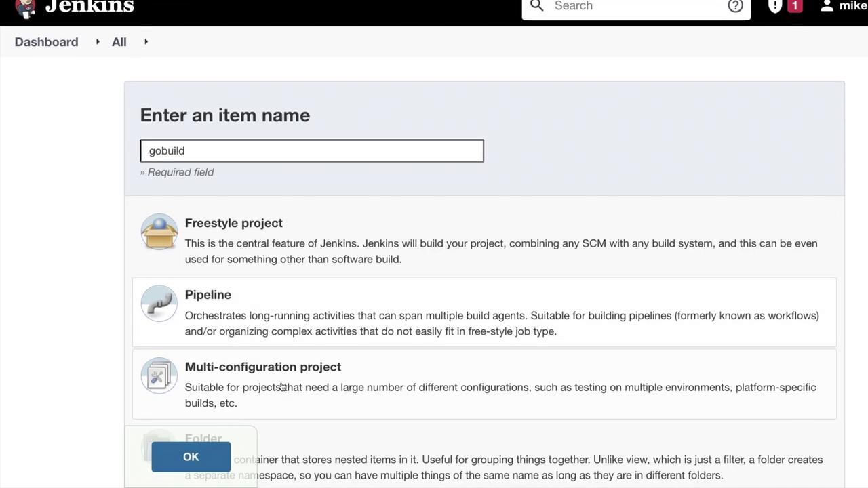Click the '» Required field' hint text

(177, 172)
